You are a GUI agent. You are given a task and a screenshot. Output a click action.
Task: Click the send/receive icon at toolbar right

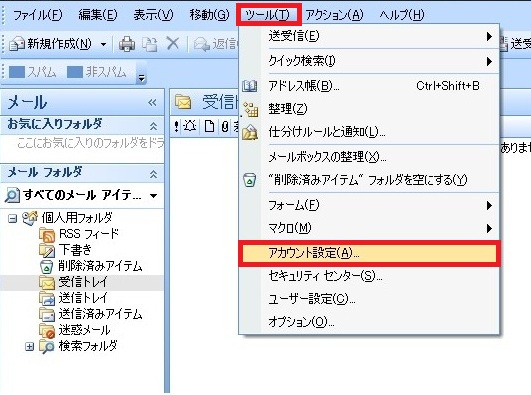(504, 44)
